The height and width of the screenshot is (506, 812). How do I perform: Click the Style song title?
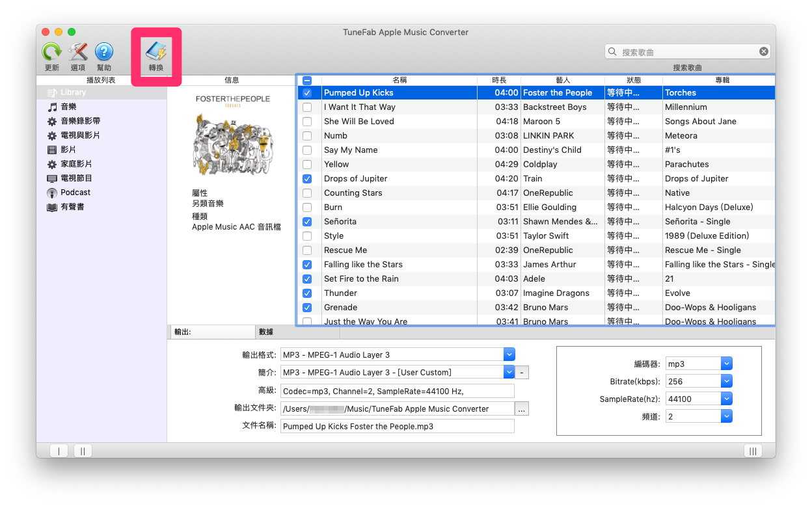334,236
